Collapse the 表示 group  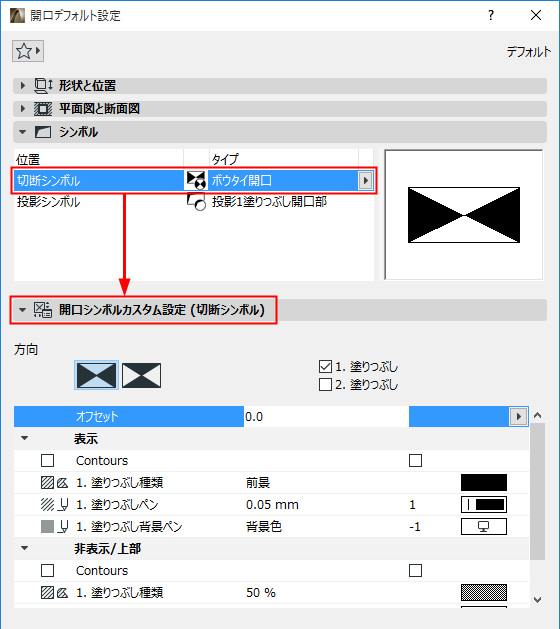24,438
